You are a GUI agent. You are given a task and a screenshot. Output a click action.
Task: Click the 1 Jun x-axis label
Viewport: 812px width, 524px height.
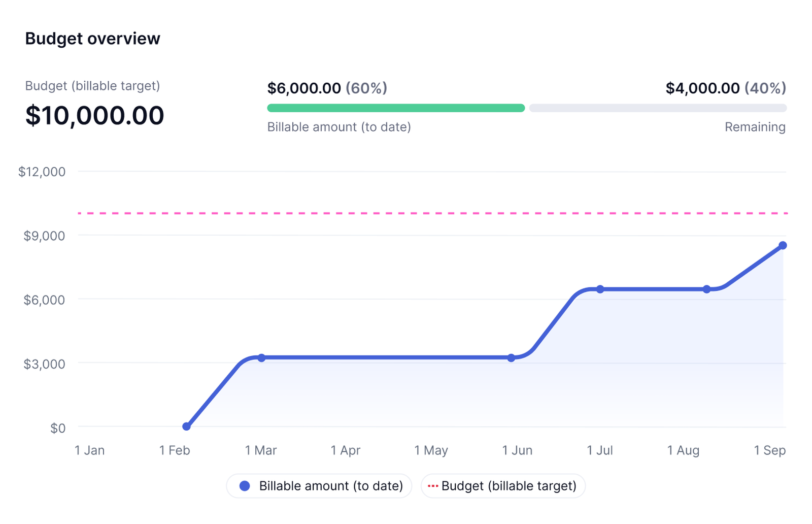coord(517,450)
